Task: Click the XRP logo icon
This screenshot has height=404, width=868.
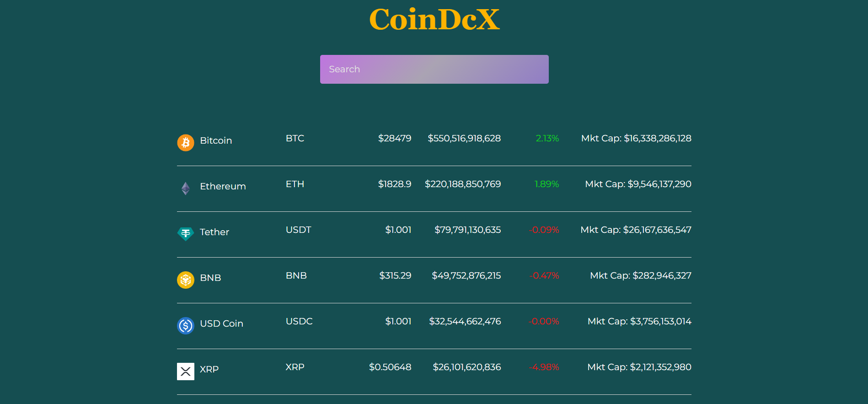Action: click(x=186, y=372)
